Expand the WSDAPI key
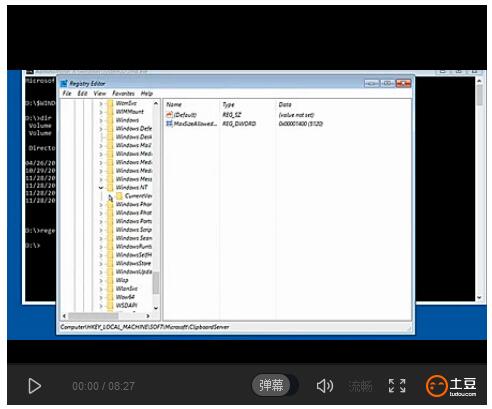Screen dimensions: 492x409 tap(101, 306)
